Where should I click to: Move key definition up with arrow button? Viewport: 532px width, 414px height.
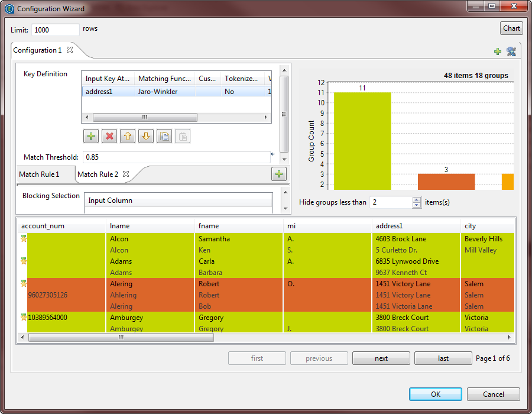[128, 137]
